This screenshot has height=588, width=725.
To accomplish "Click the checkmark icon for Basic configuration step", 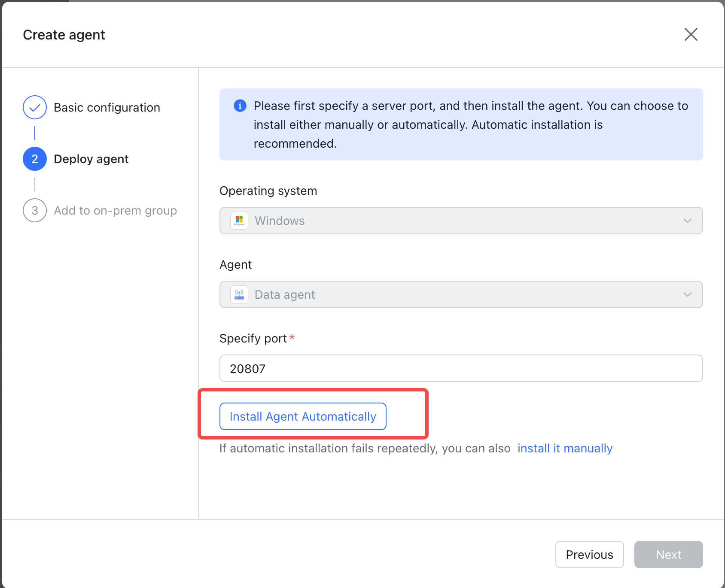I will [x=34, y=107].
